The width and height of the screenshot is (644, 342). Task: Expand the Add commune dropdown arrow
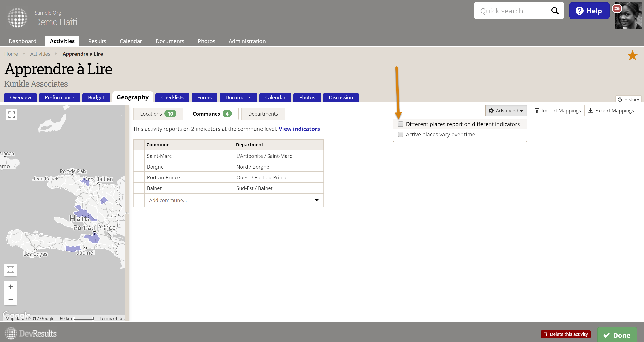tap(317, 200)
